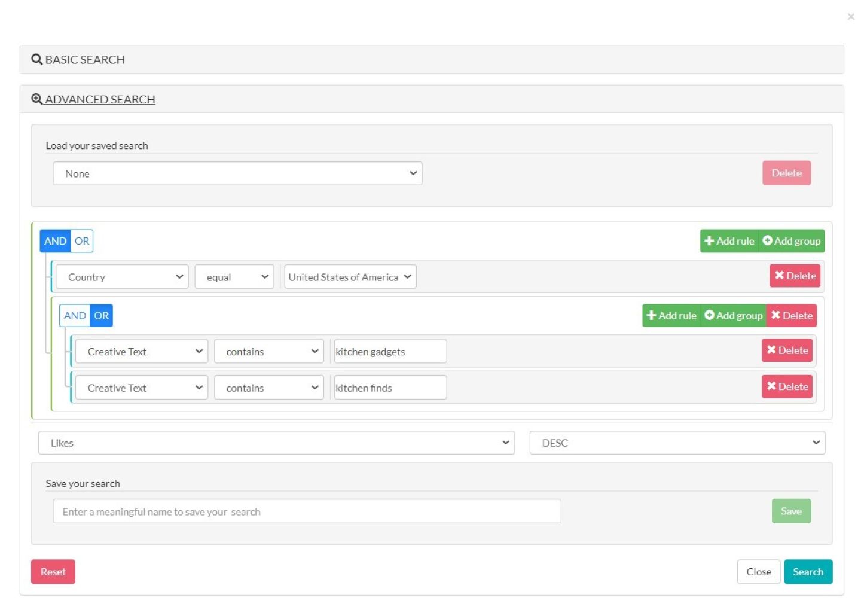Delete the kitchen gadgets rule
861x616 pixels.
point(787,350)
